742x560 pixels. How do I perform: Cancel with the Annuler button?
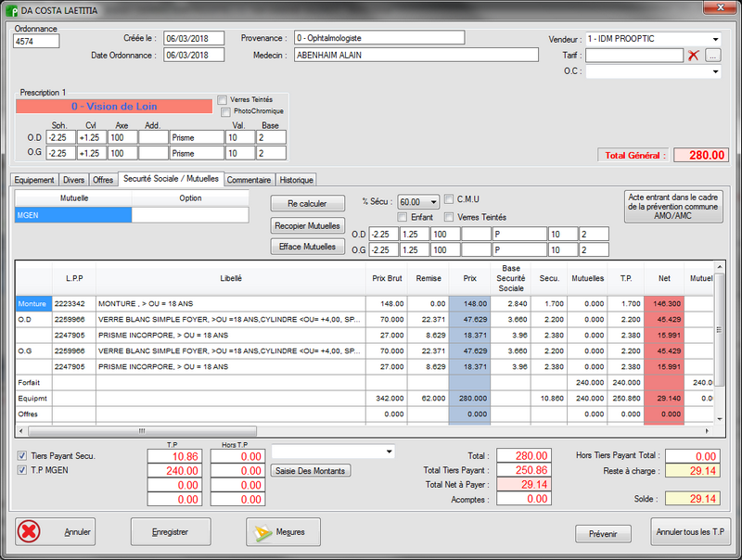pos(55,531)
